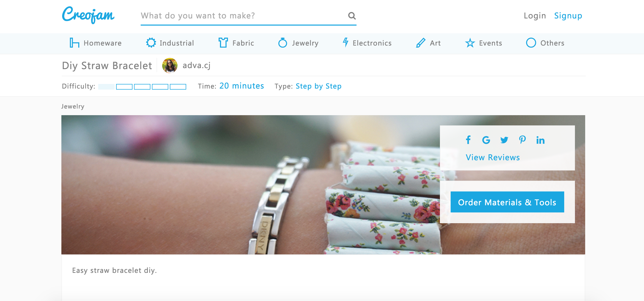
Task: Share on Twitter bird icon
Action: point(504,140)
